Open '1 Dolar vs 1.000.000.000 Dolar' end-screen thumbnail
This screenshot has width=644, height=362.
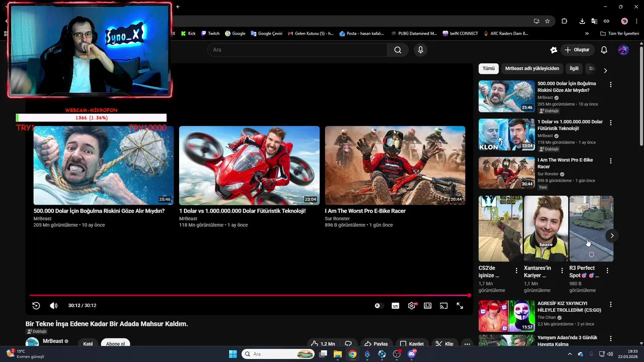pyautogui.click(x=249, y=165)
